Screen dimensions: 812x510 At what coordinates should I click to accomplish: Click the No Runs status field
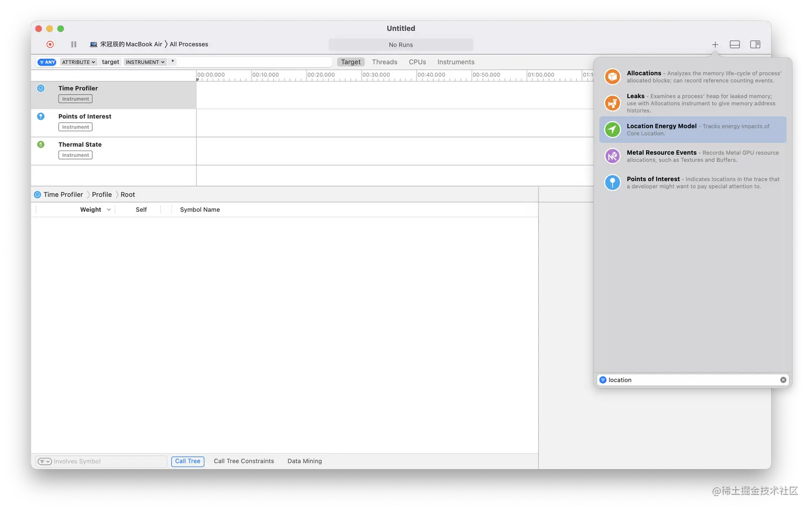(x=401, y=45)
